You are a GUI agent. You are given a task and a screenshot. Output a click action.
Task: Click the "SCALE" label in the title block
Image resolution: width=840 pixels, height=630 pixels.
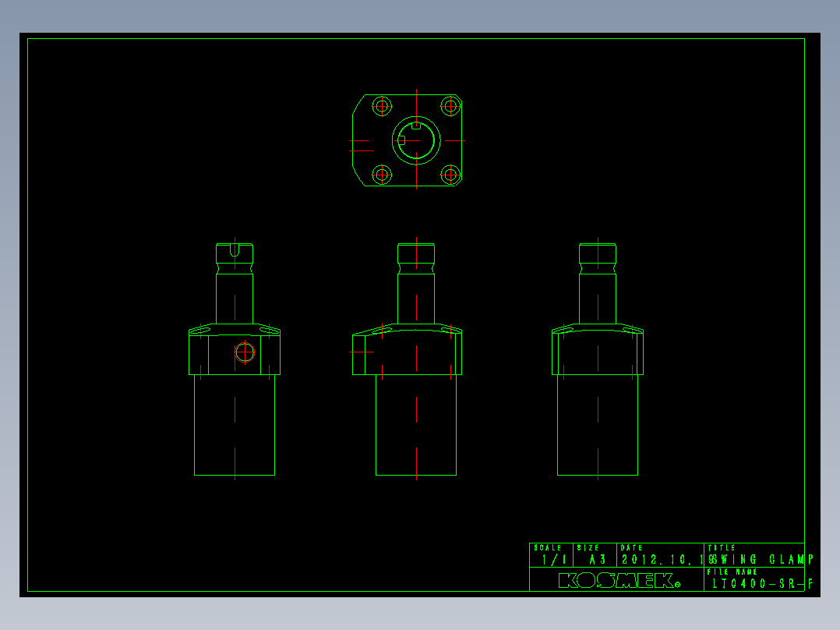tap(548, 548)
